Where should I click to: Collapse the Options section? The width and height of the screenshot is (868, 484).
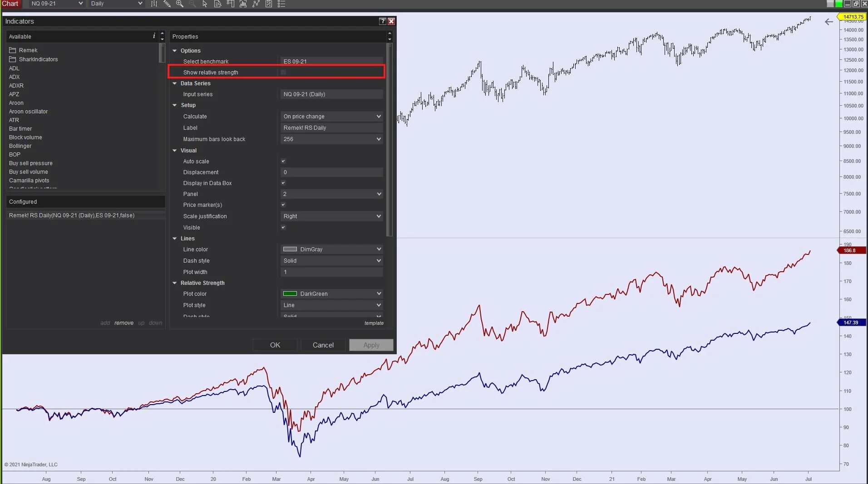point(175,51)
